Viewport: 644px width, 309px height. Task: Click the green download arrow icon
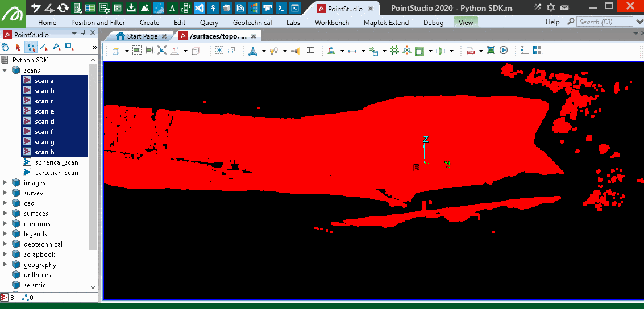tap(131, 8)
